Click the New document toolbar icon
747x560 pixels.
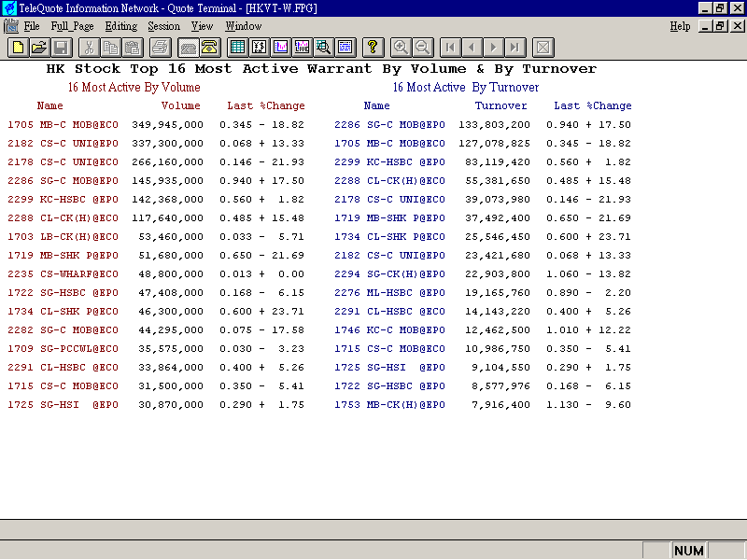(x=18, y=48)
